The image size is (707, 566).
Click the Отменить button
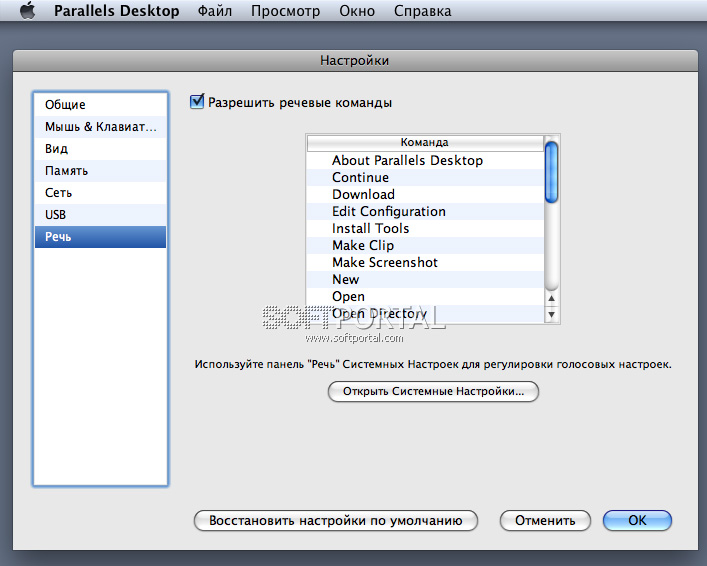[545, 520]
